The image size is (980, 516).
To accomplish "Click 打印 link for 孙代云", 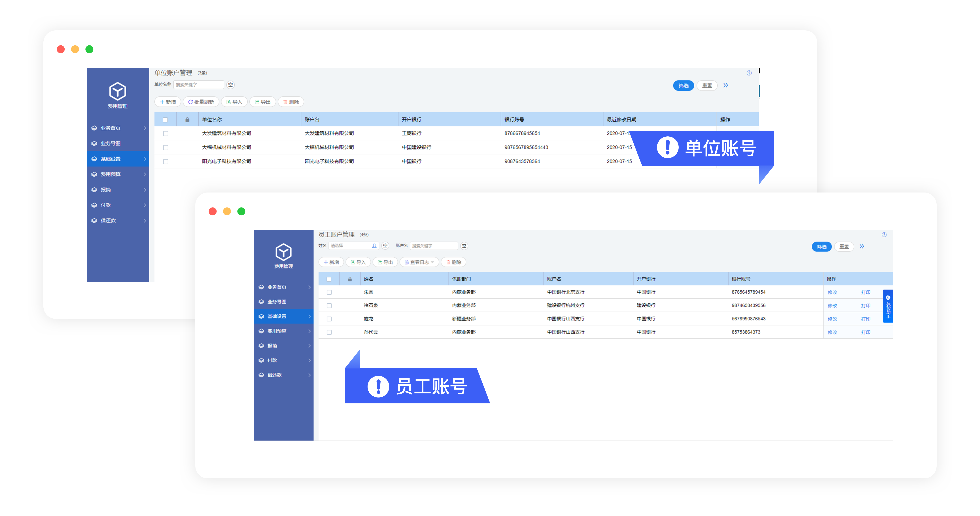I will pyautogui.click(x=866, y=332).
